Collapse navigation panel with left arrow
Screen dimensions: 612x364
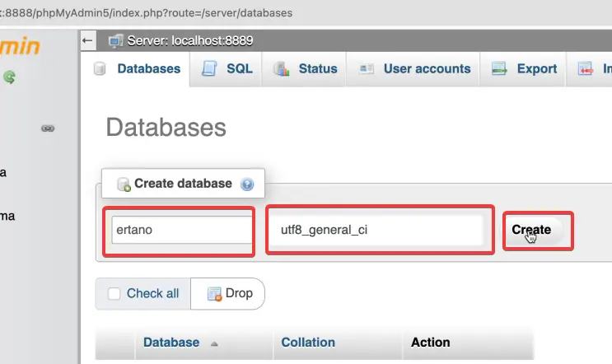(x=88, y=40)
